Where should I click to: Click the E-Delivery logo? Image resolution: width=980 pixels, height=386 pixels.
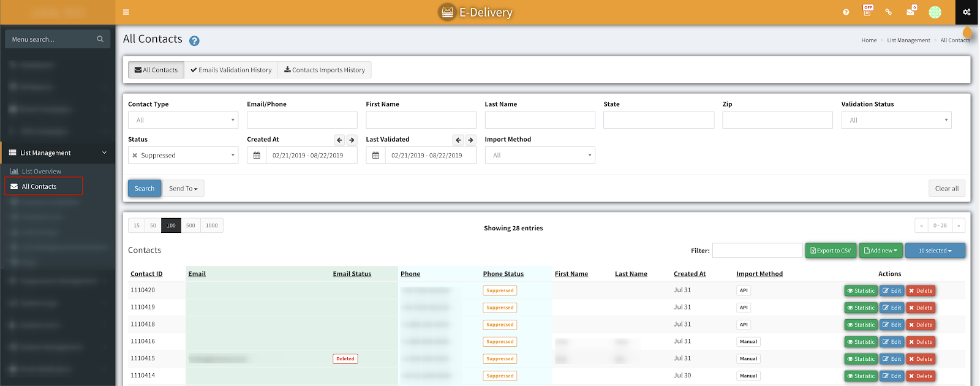(476, 12)
